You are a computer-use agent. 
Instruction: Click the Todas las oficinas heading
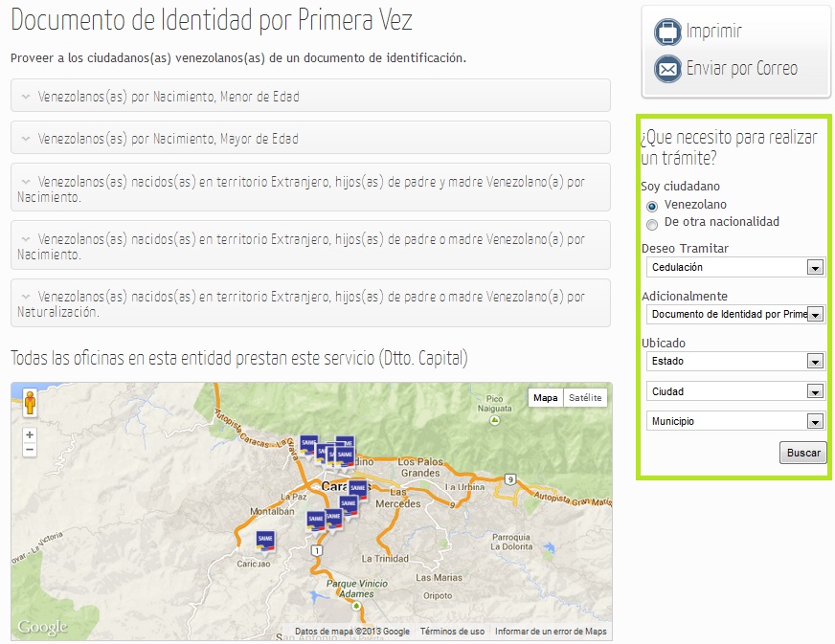(239, 358)
